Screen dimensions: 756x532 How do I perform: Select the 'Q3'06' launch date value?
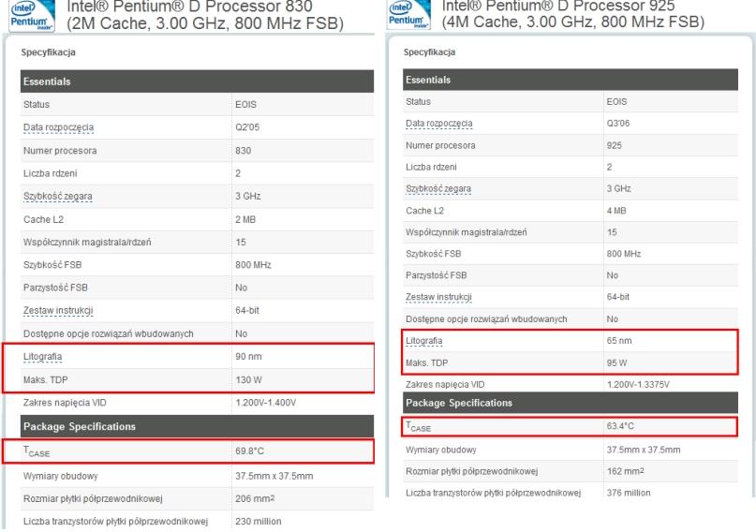618,124
